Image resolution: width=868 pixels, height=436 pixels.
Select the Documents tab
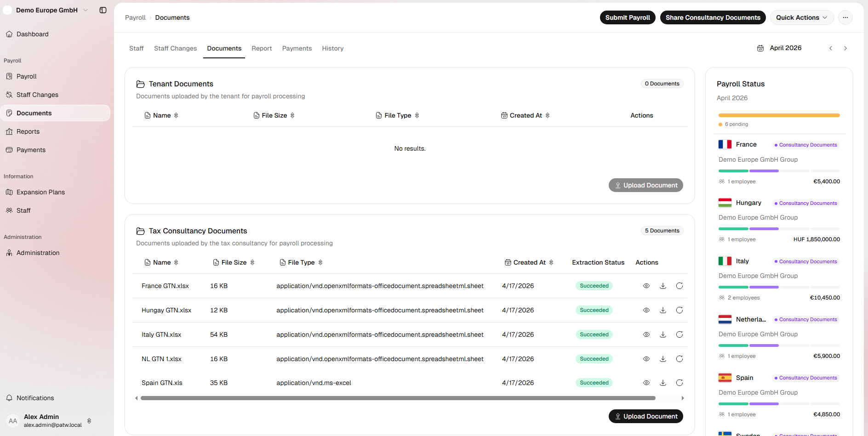[x=224, y=48]
